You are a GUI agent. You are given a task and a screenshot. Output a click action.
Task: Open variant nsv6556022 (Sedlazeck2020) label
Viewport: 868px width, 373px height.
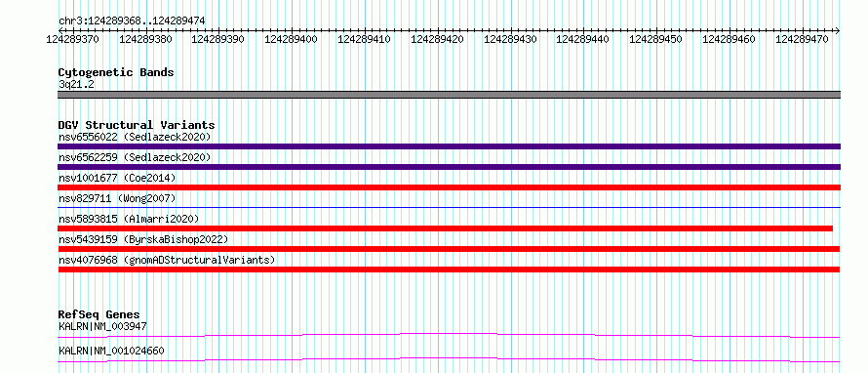[x=135, y=137]
